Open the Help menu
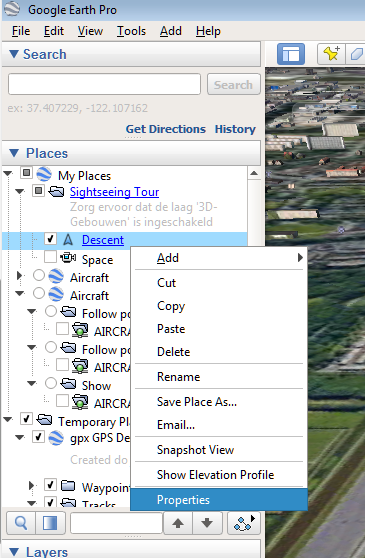 coord(208,31)
